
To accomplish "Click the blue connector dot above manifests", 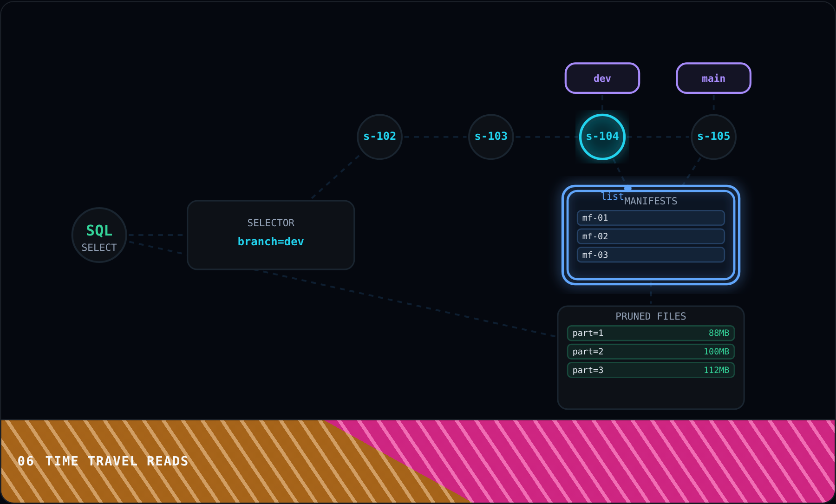I will [627, 188].
